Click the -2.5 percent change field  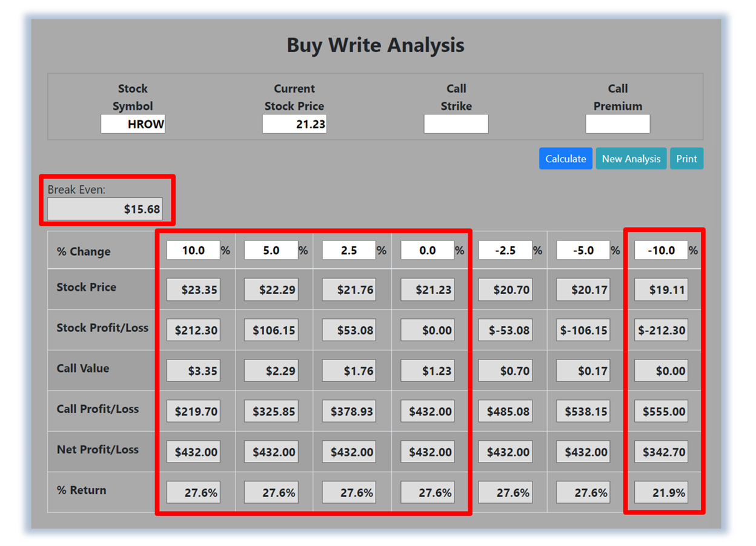point(505,250)
